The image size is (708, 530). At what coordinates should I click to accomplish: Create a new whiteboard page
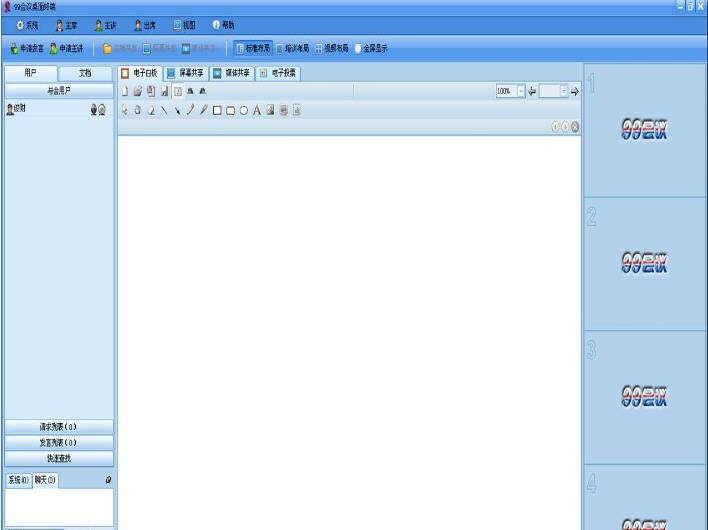point(125,91)
